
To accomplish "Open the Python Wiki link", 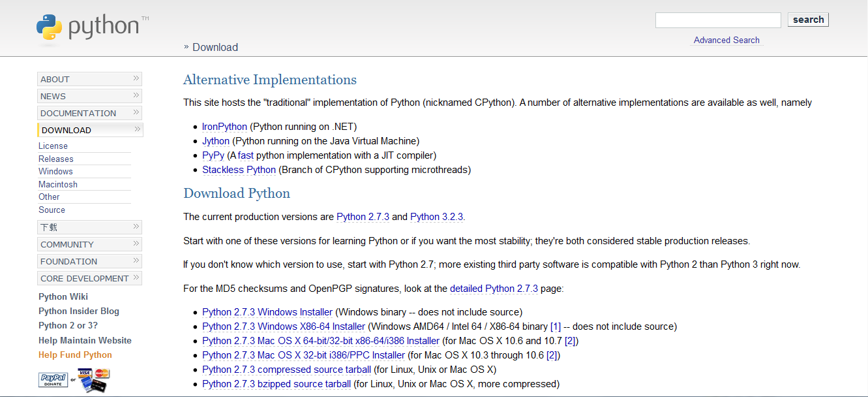I will [63, 296].
